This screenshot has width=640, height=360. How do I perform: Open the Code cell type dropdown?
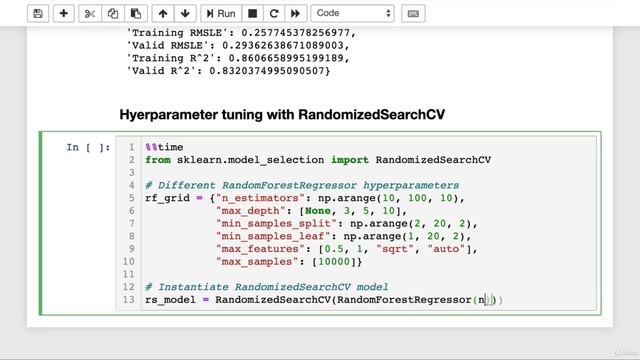point(353,13)
